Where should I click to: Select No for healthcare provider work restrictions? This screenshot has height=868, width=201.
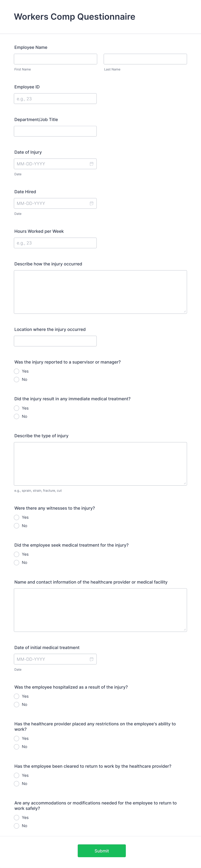[16, 746]
